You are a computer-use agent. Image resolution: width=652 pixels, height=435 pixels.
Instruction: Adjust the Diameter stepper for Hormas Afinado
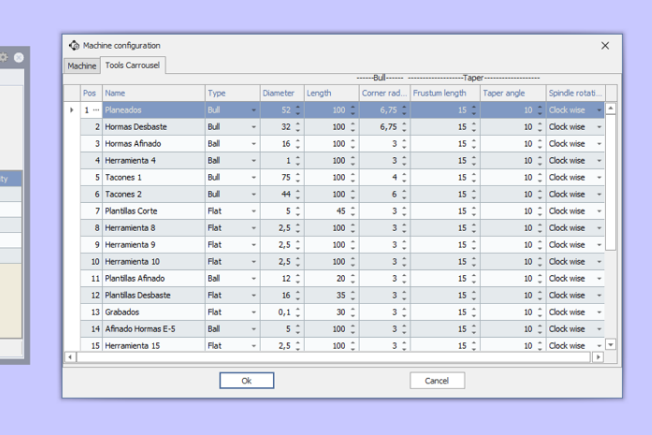coord(297,144)
